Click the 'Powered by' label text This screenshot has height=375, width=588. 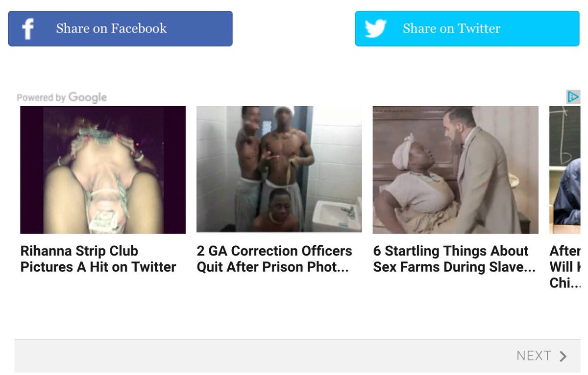pyautogui.click(x=41, y=98)
